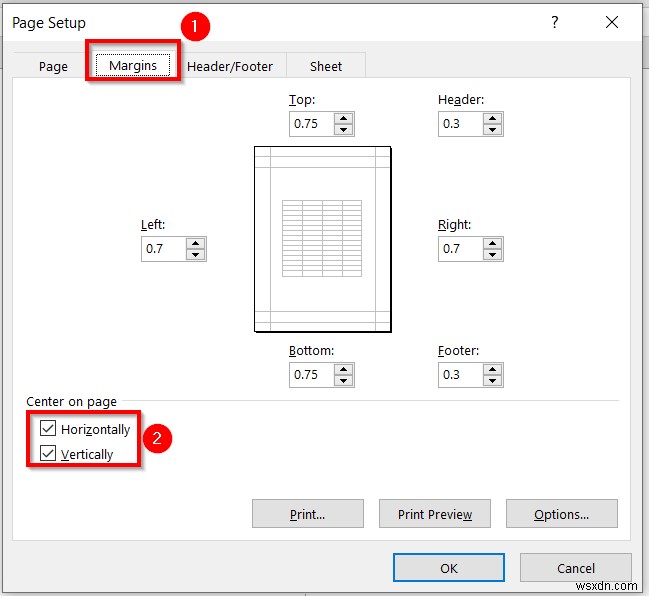Open Print Preview
This screenshot has height=596, width=649.
coord(435,514)
